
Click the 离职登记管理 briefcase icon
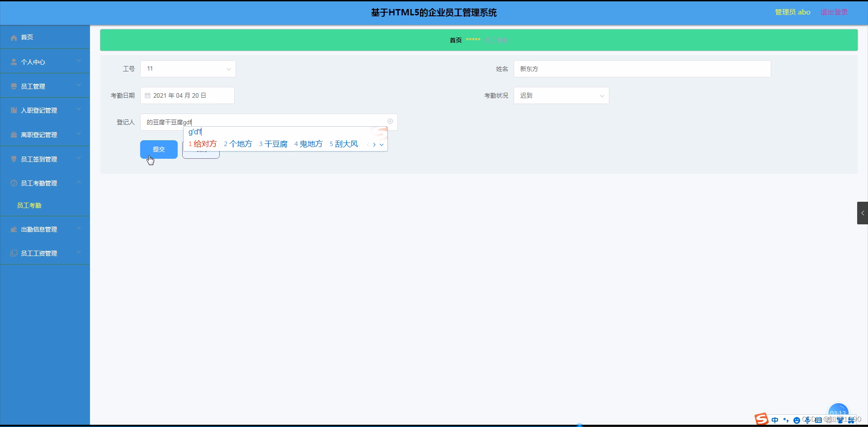[14, 134]
